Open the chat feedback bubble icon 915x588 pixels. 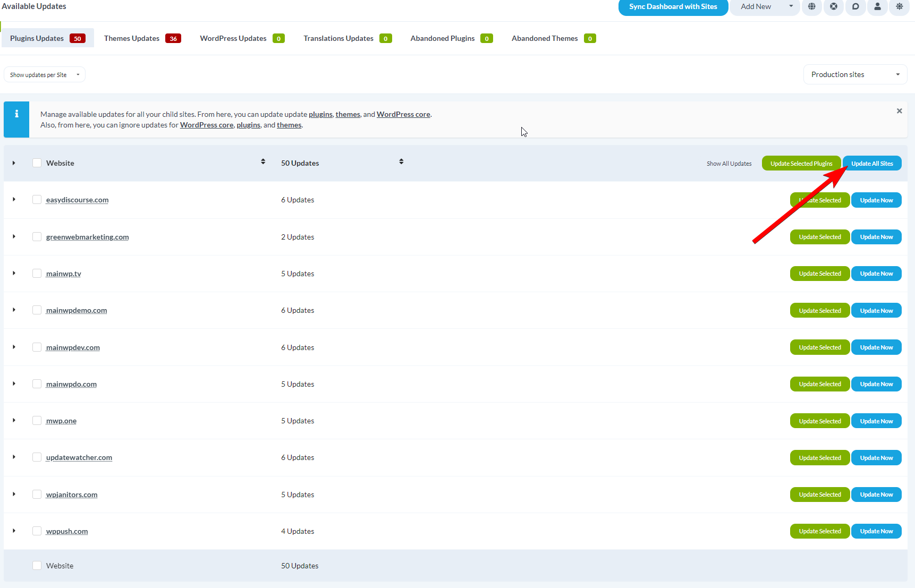(855, 7)
